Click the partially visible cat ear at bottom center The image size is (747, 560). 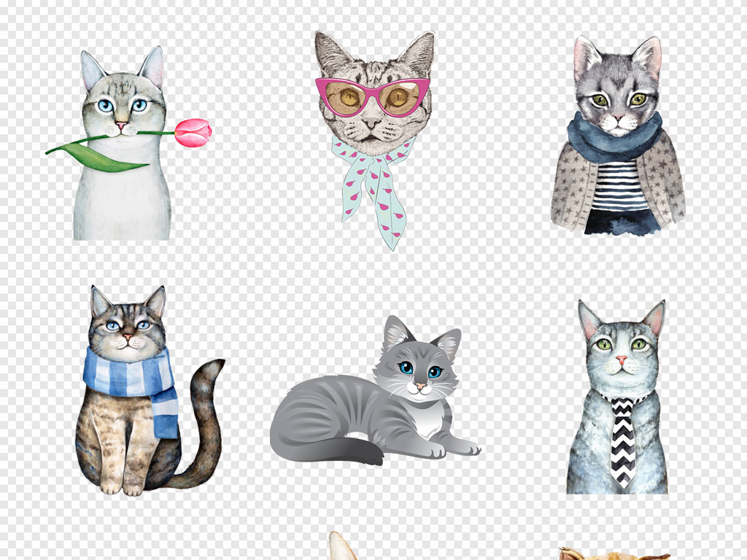pos(341,547)
